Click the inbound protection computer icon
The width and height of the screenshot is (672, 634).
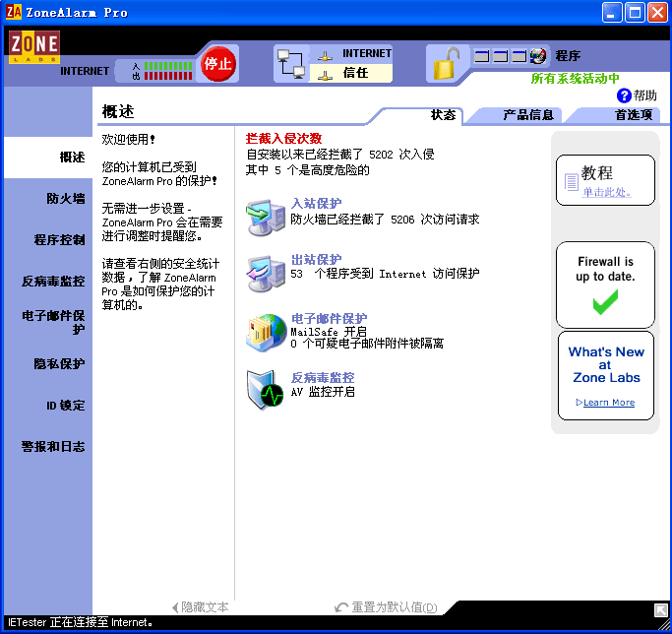coord(266,218)
